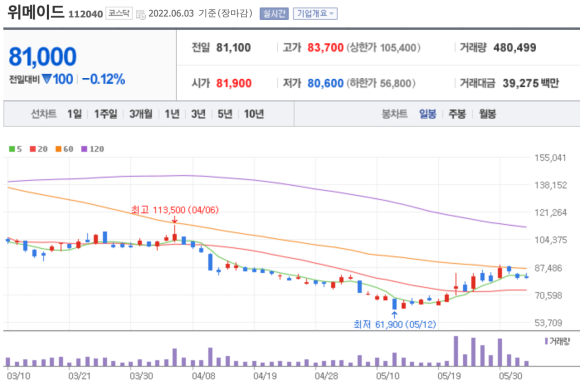Select the 5년 line chart tab

coord(225,114)
